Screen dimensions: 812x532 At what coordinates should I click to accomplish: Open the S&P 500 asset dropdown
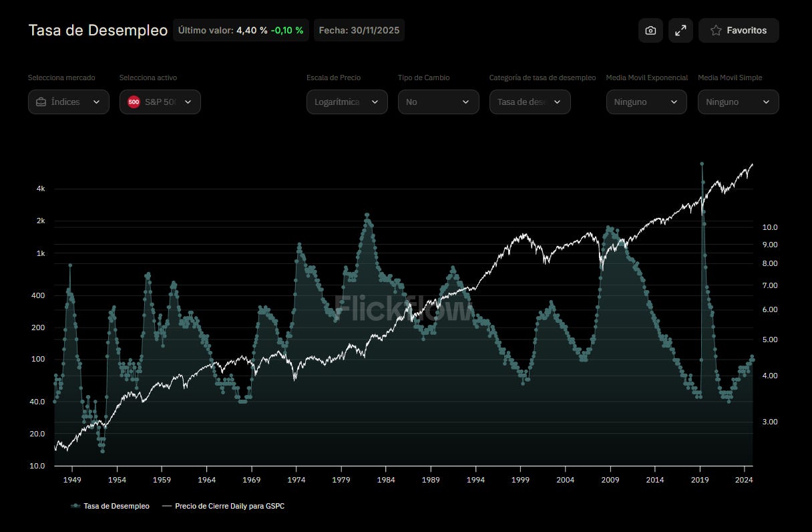tap(160, 102)
